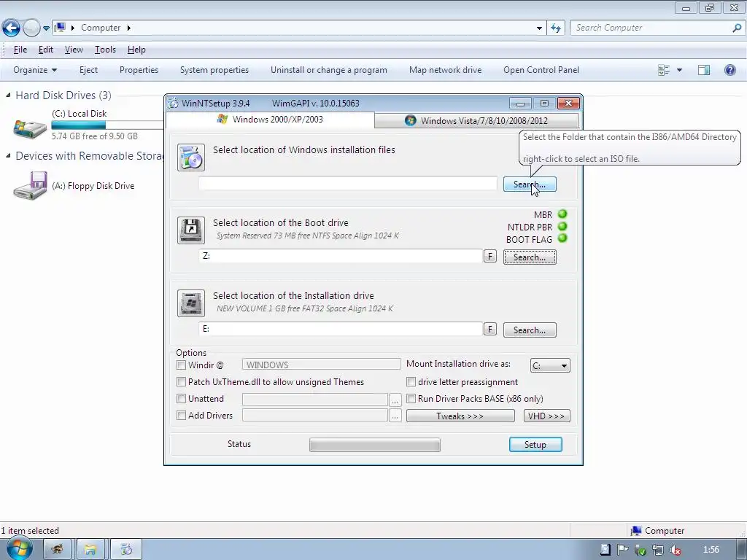Click the computer icon in the address bar
Image resolution: width=747 pixels, height=560 pixels.
point(60,28)
